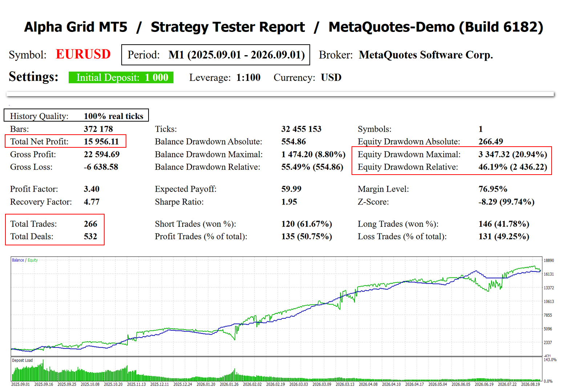The width and height of the screenshot is (564, 392).
Task: Select the Total Deals value 532
Action: click(x=90, y=237)
